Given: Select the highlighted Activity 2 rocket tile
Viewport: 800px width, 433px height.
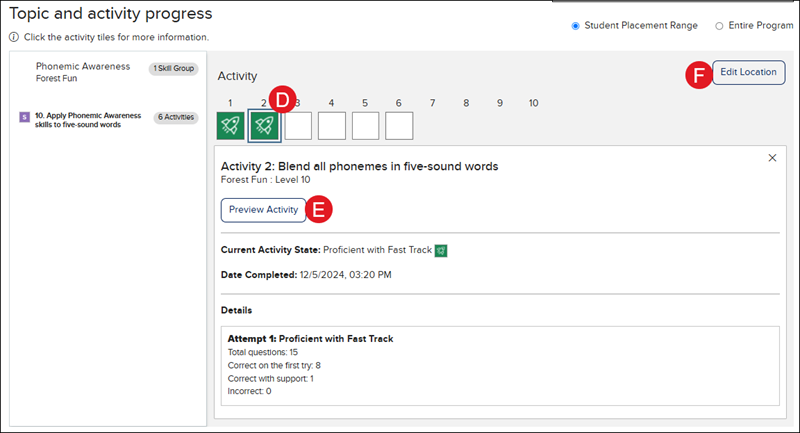Looking at the screenshot, I should click(265, 126).
